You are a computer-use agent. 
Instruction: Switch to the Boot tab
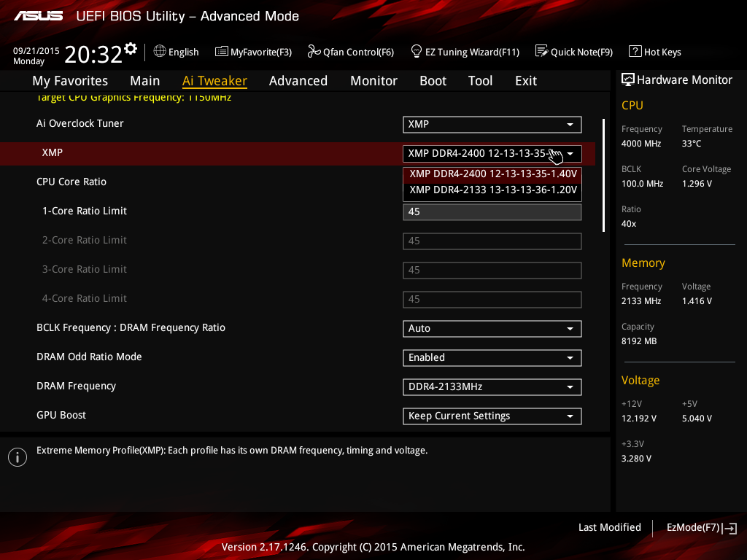[x=433, y=81]
